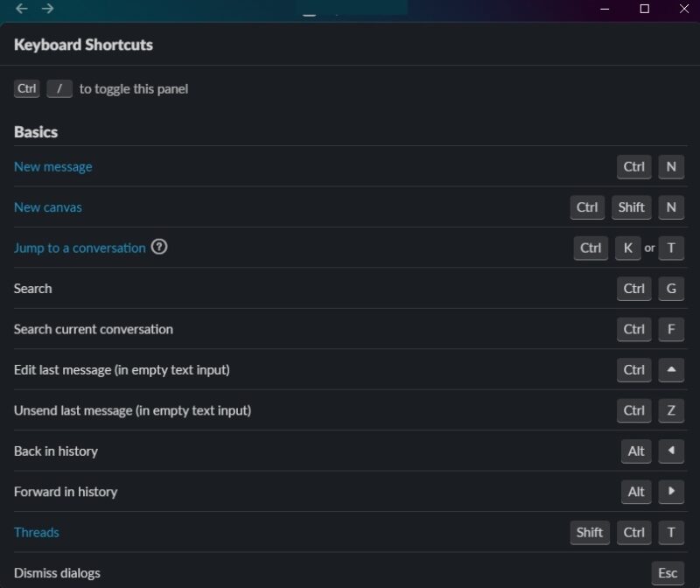The width and height of the screenshot is (700, 588).
Task: Click the Ctrl badge next to the slash key
Action: tap(26, 88)
